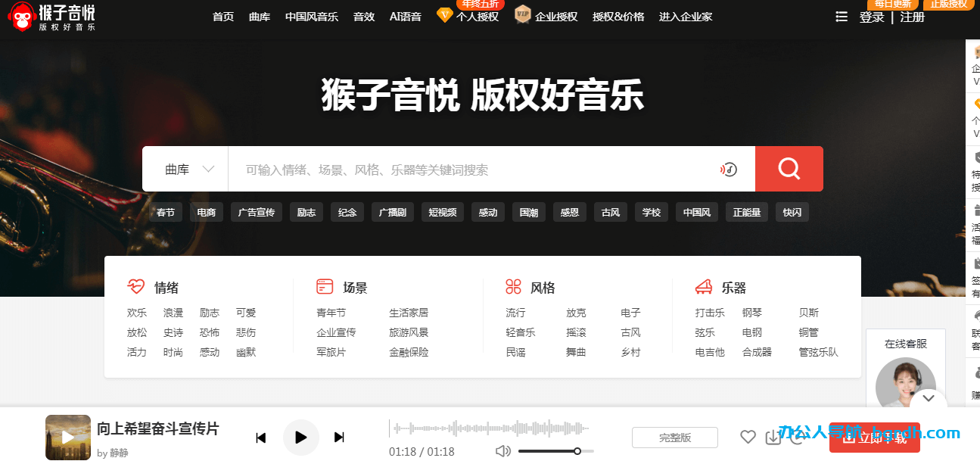
Task: Click the Monkey Music logo
Action: tap(51, 17)
